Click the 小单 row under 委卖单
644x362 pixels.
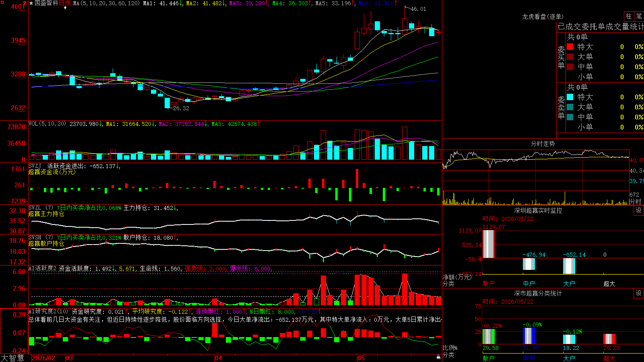[605, 127]
